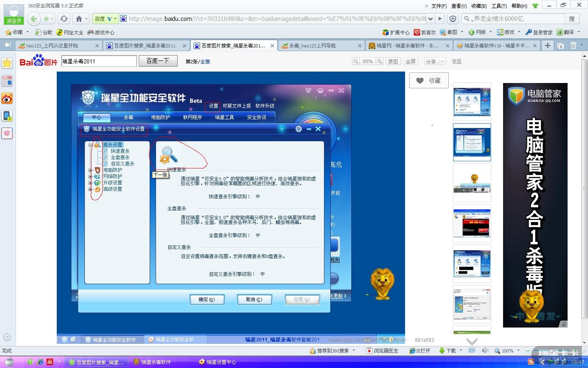Click the shield plus icon beside address bar

(x=453, y=18)
